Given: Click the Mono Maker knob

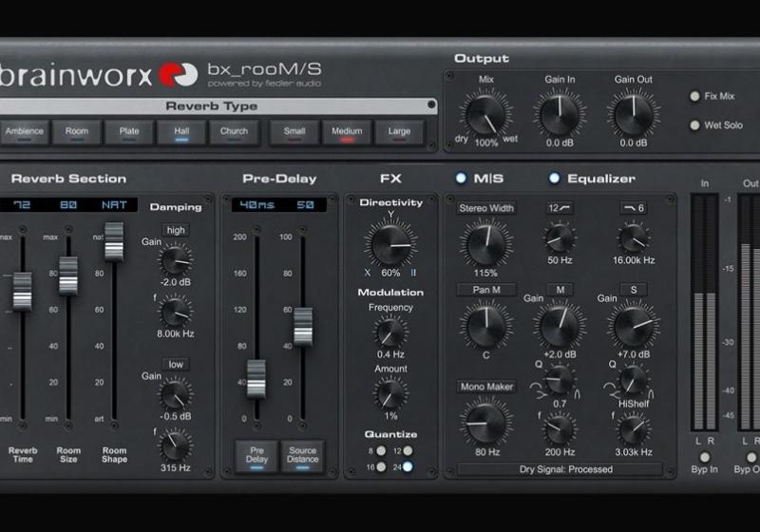Looking at the screenshot, I should pyautogui.click(x=486, y=419).
